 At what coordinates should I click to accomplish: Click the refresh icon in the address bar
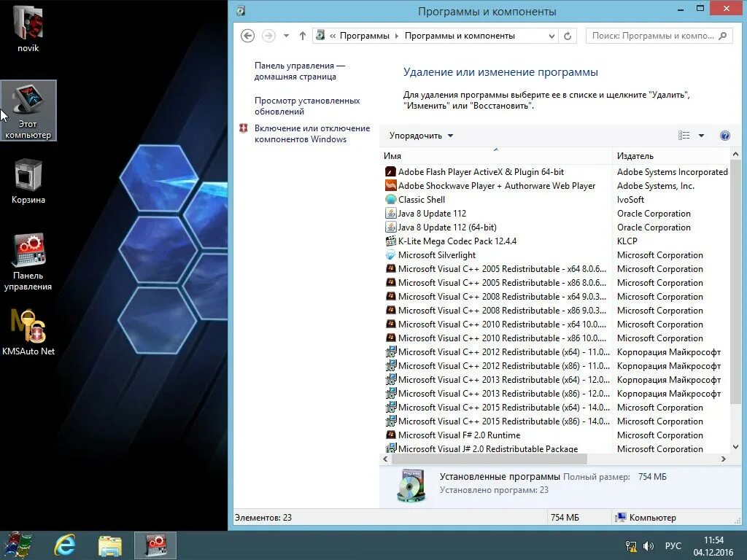click(x=568, y=35)
